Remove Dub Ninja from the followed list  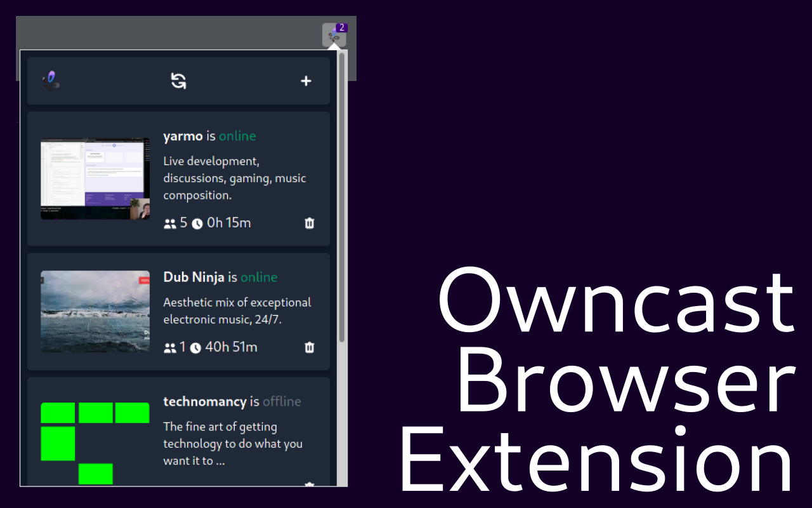point(309,347)
